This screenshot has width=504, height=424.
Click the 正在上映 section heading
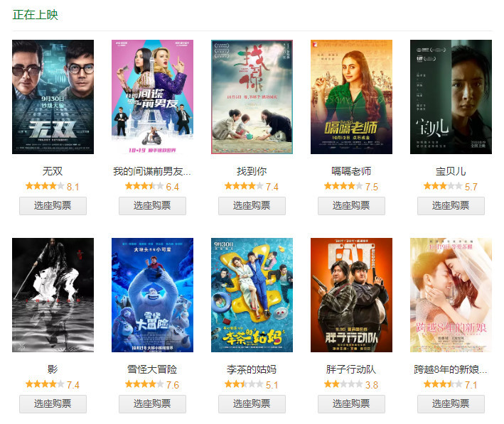(x=35, y=15)
